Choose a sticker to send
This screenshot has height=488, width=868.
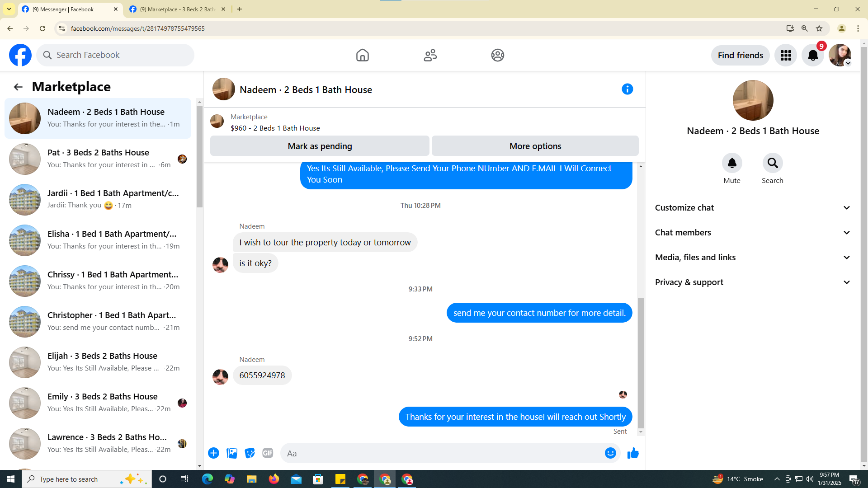click(x=250, y=453)
